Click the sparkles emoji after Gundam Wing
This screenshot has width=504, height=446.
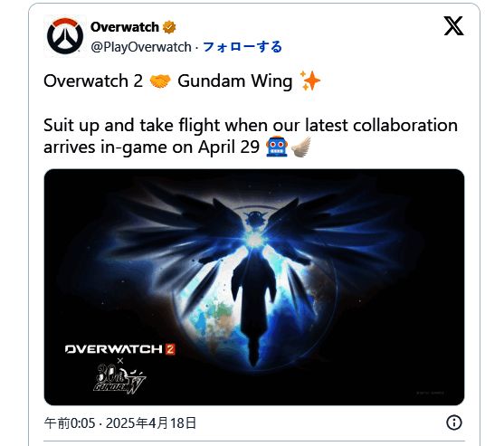click(x=310, y=81)
